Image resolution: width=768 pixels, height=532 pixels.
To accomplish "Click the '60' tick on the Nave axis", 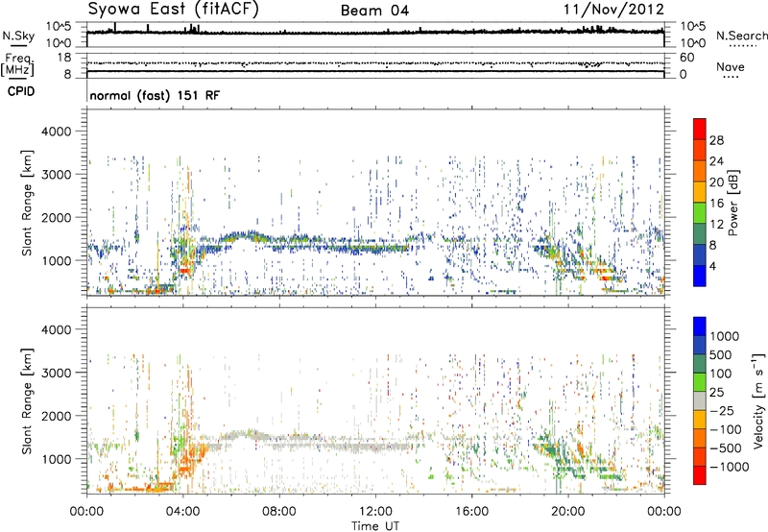I will pos(686,58).
